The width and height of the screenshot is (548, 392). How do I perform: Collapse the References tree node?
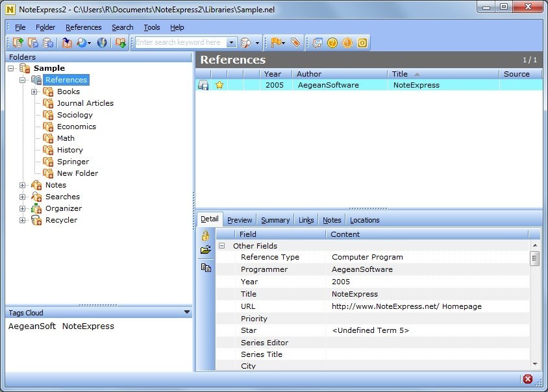pyautogui.click(x=23, y=80)
